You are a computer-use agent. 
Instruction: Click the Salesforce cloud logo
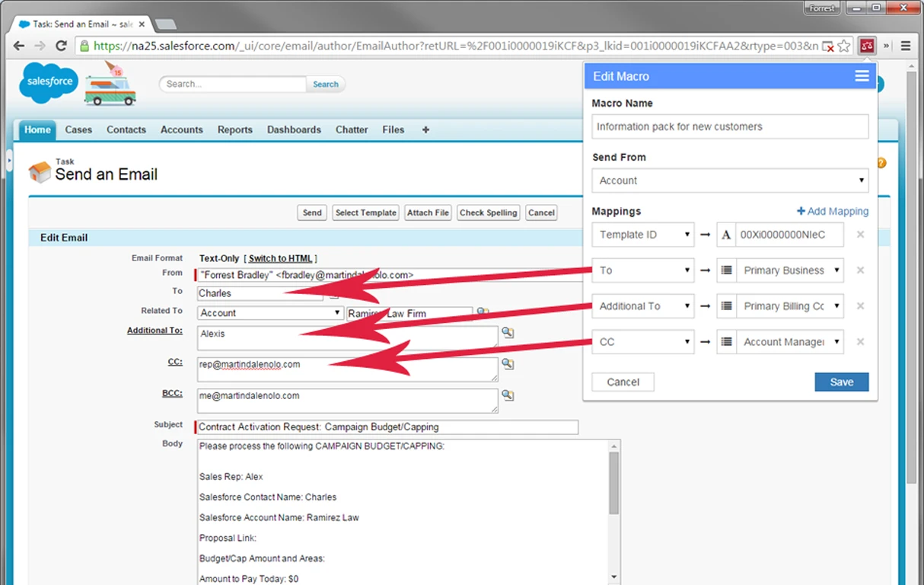point(49,82)
